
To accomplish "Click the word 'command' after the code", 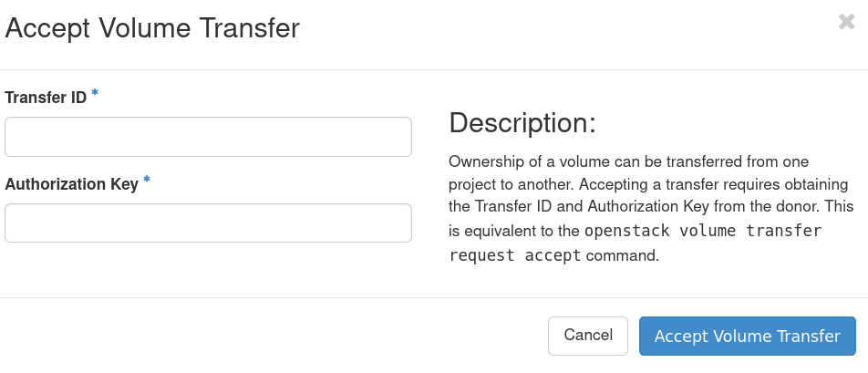I will [x=622, y=255].
